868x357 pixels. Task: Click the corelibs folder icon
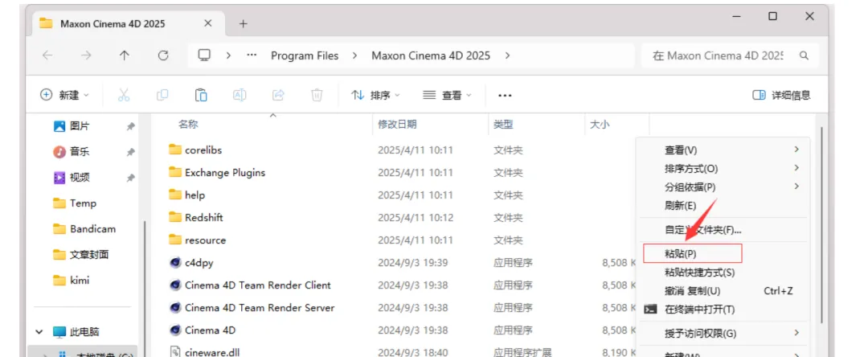(x=175, y=150)
